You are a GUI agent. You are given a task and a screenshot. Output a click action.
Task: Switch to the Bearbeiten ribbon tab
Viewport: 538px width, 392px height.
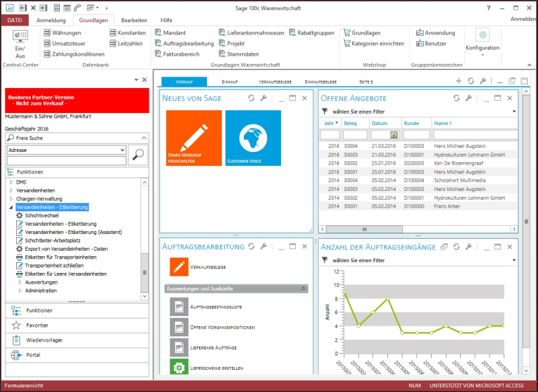134,20
